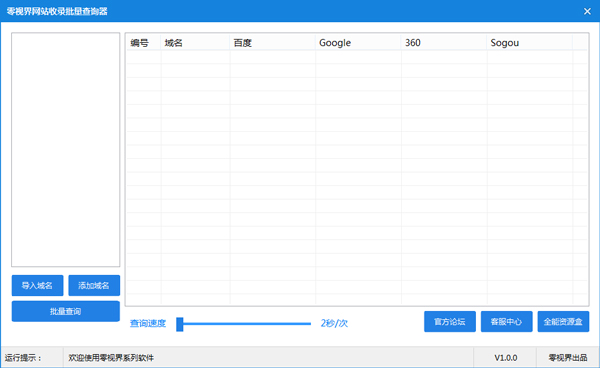Viewport: 600px width, 368px height.
Task: Click inside the domain list text area
Action: (x=65, y=150)
